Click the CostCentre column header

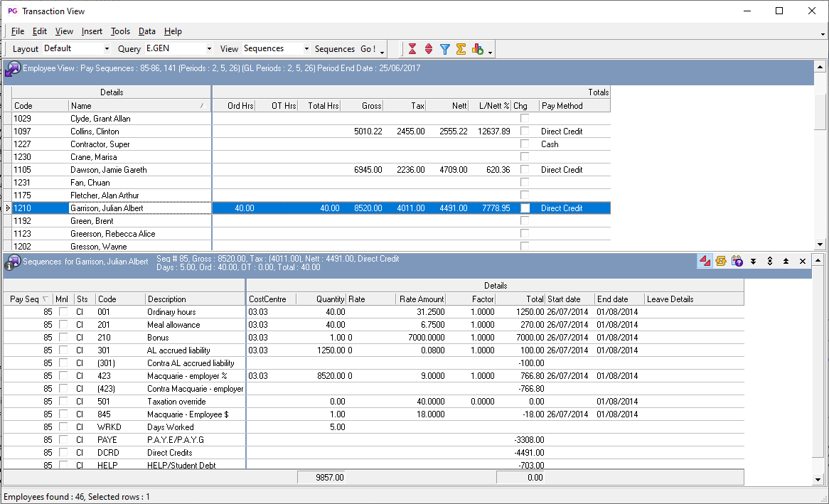tap(271, 299)
